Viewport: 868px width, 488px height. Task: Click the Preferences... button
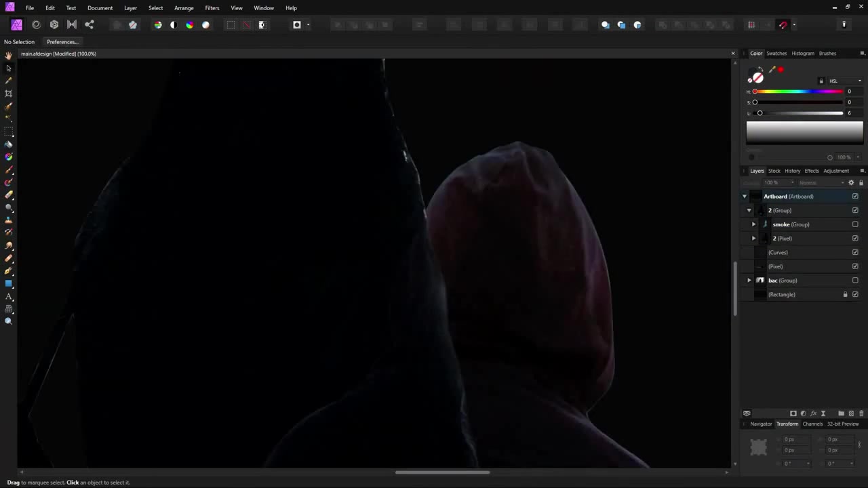pyautogui.click(x=62, y=42)
